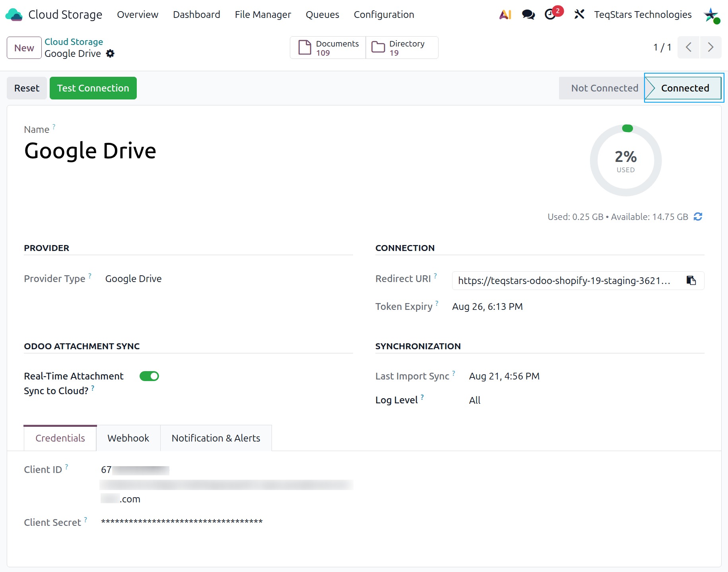728x572 pixels.
Task: Click the Client ID field value
Action: click(227, 484)
